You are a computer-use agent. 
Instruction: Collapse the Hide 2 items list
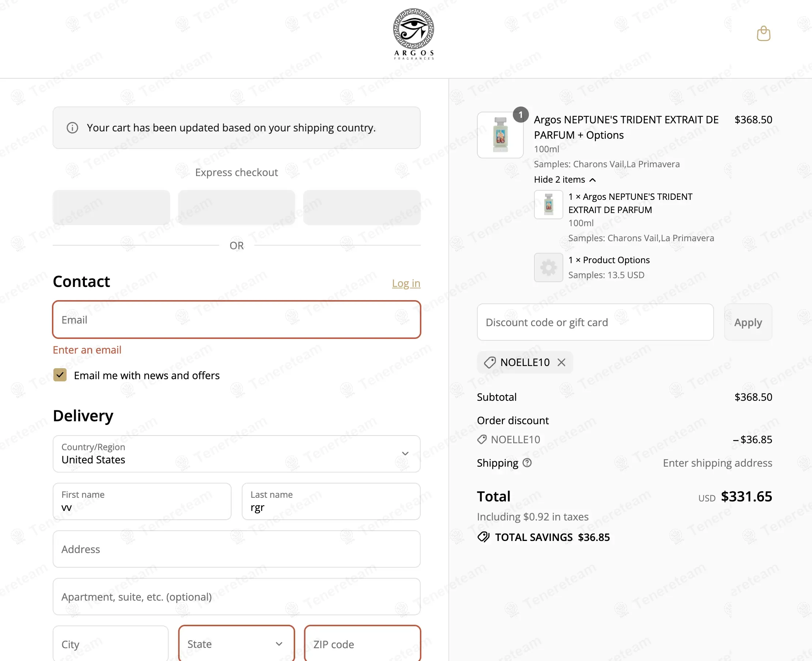click(564, 180)
